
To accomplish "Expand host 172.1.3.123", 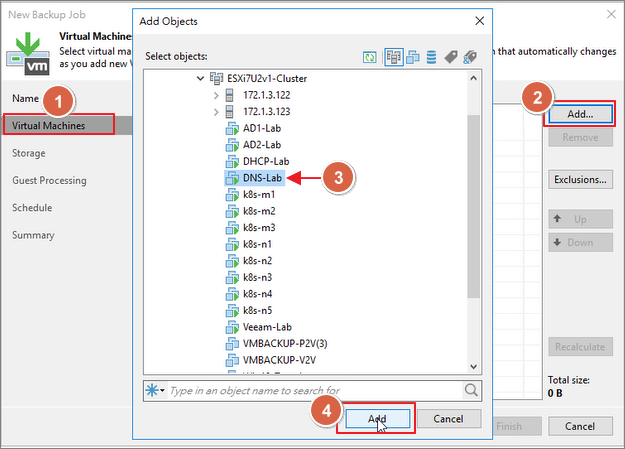I will pos(216,112).
